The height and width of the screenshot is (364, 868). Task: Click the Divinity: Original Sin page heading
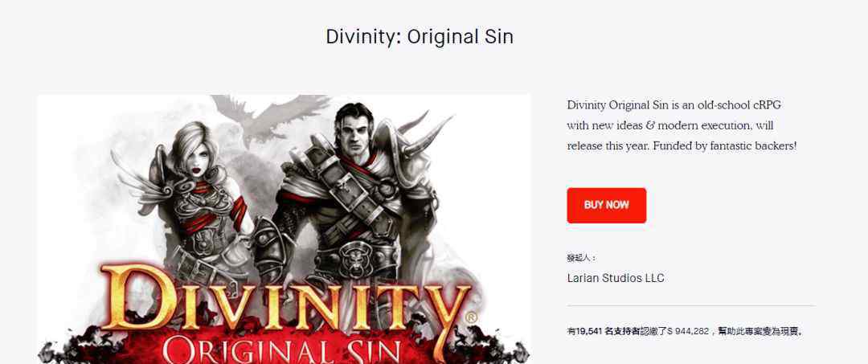click(x=420, y=36)
